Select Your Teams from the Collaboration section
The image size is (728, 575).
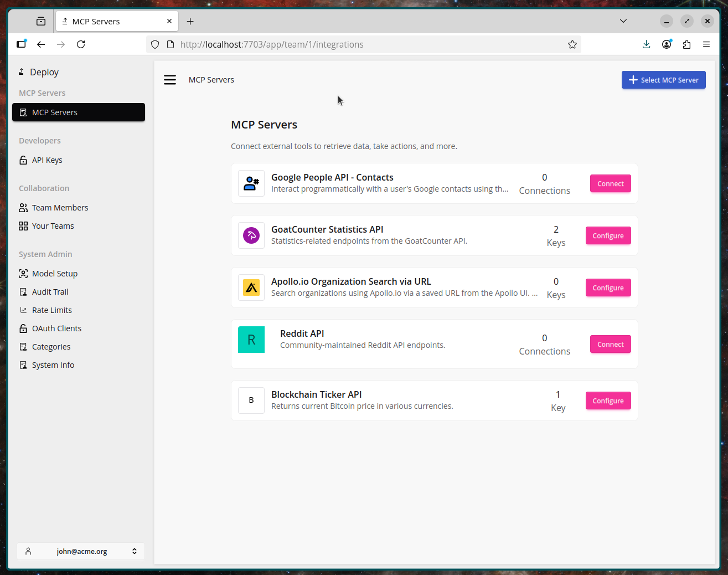tap(53, 225)
